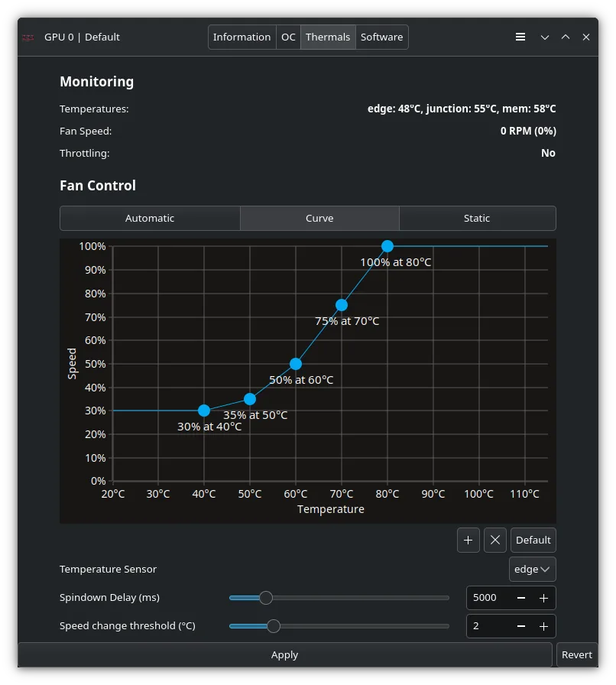Increase Spindown Delay with the plus button
The image size is (616, 685).
coord(543,598)
